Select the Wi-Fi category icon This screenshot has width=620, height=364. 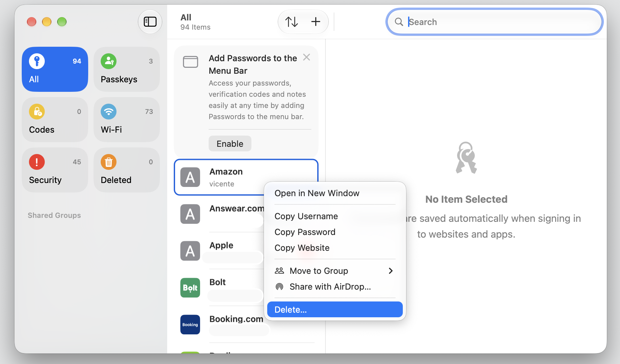(x=109, y=112)
